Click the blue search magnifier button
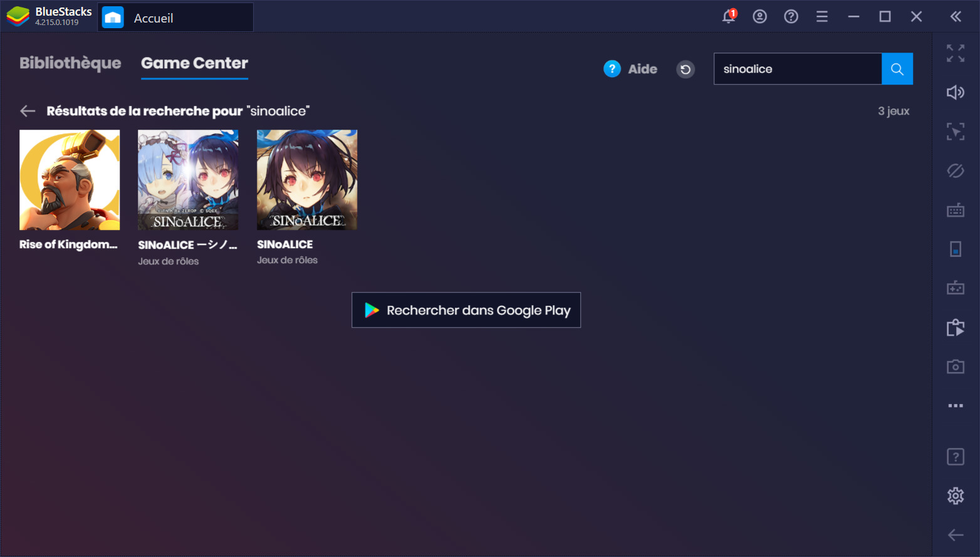The width and height of the screenshot is (980, 557). [x=897, y=69]
